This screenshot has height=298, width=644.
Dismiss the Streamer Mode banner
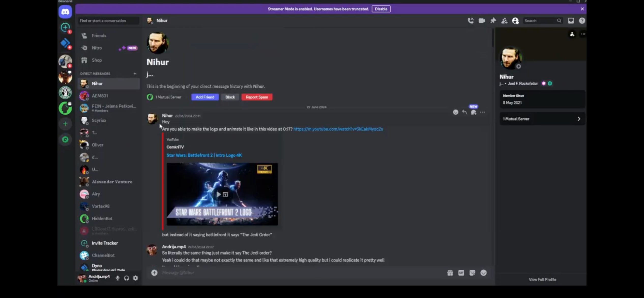582,9
